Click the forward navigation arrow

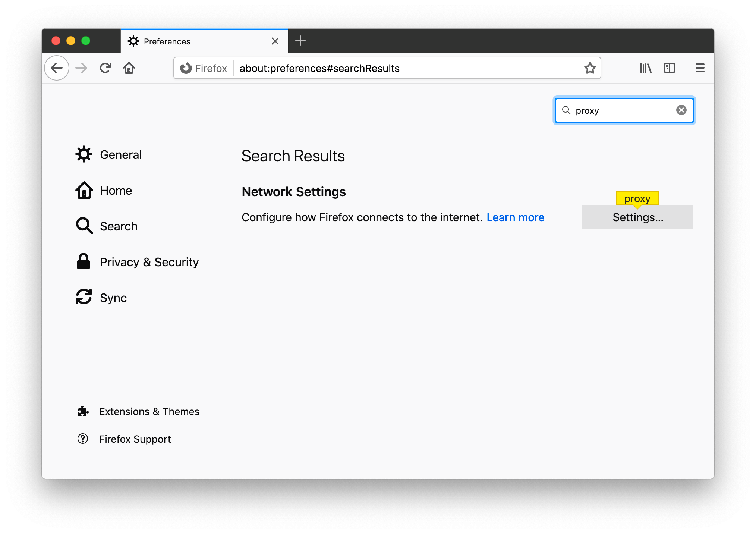click(81, 68)
